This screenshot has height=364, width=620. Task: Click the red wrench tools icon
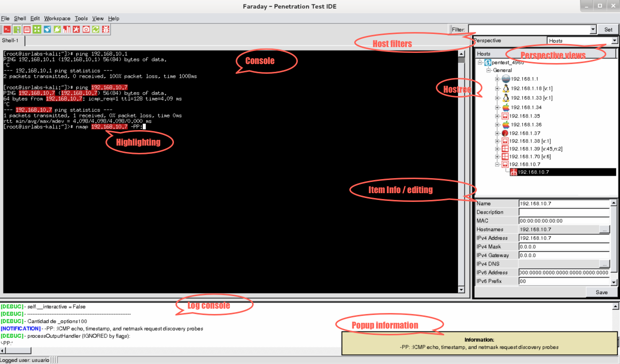point(76,29)
